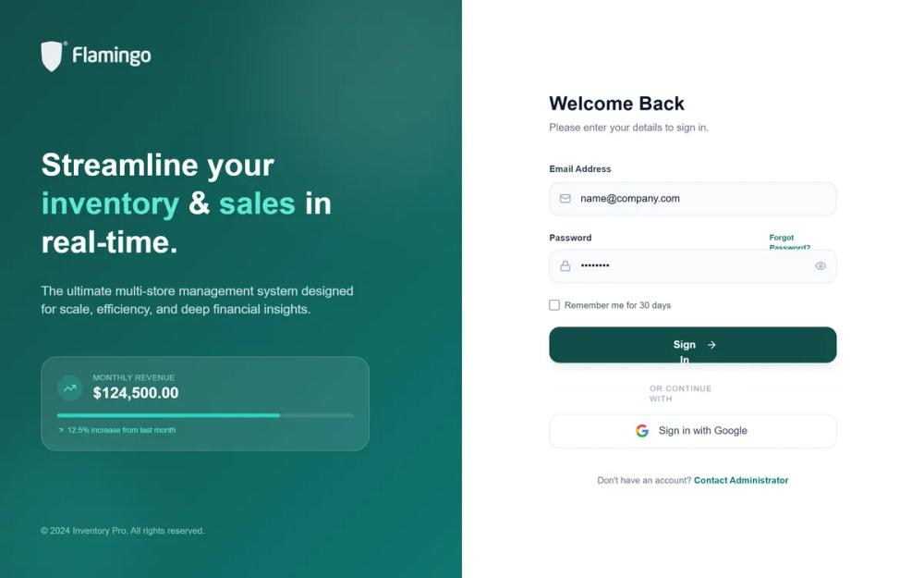Click the lock icon in password field

(565, 266)
